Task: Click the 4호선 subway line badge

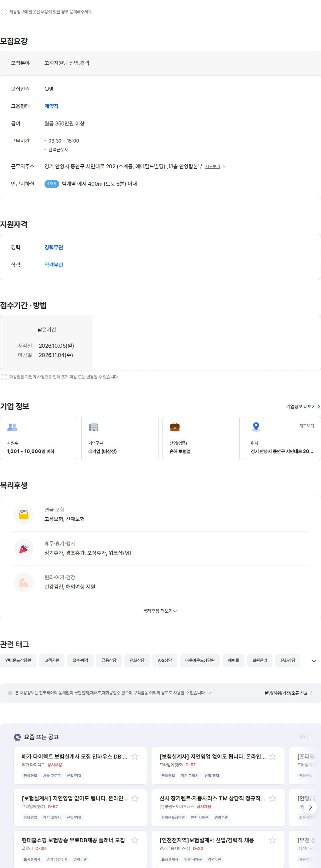Action: tap(51, 184)
